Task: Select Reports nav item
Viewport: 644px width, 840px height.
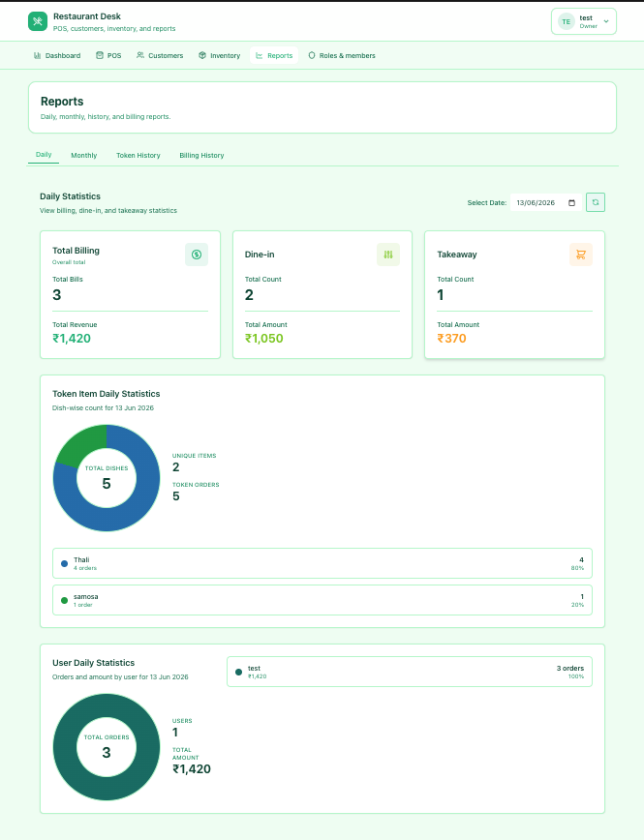Action: [x=274, y=55]
